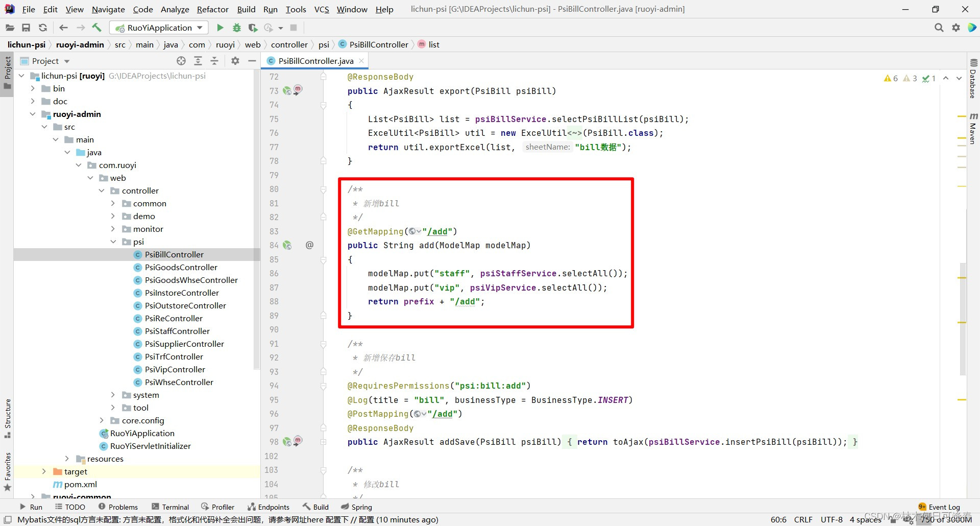Expand the target folder in the project tree

44,471
